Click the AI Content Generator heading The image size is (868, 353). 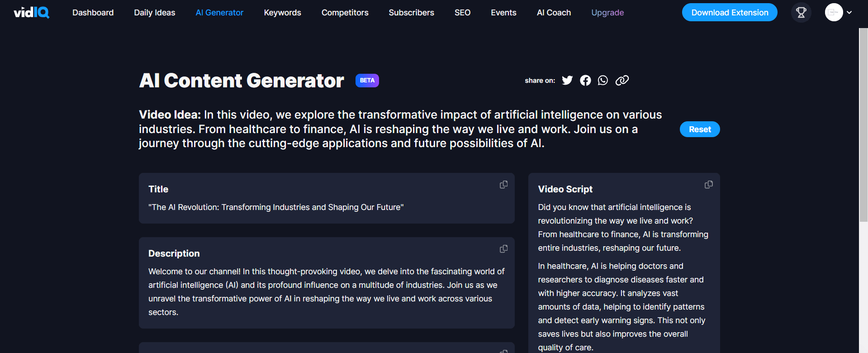242,81
